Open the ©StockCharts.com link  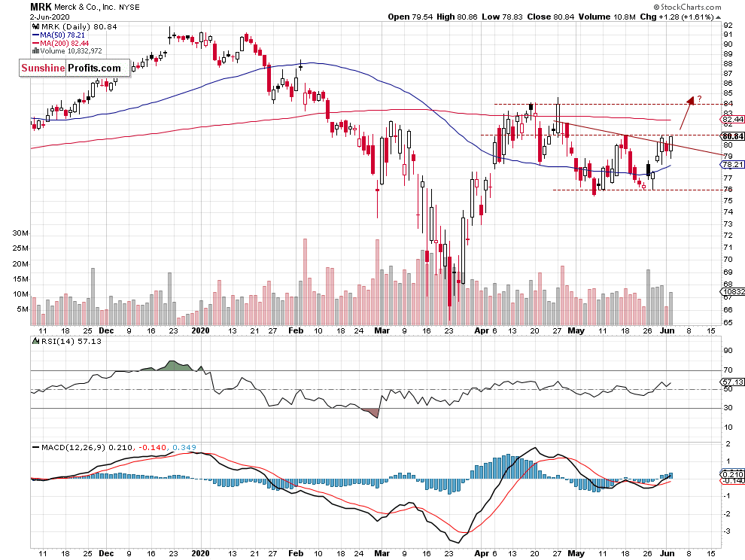point(687,7)
